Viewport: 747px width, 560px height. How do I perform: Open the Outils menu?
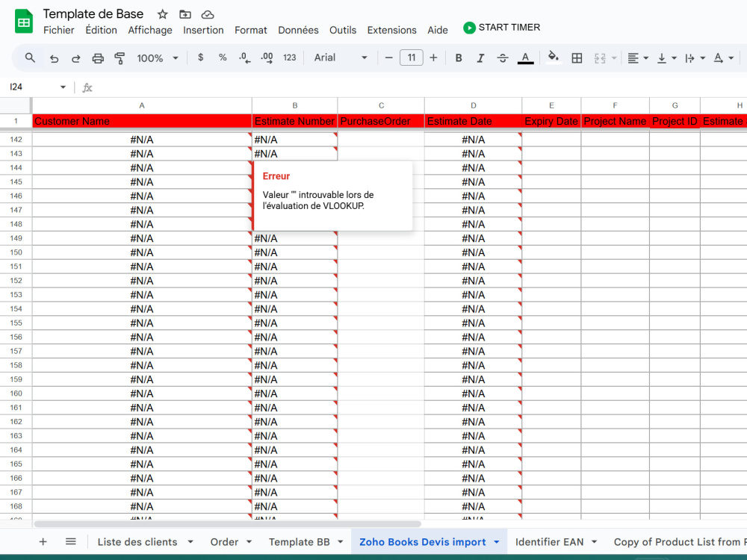[343, 30]
